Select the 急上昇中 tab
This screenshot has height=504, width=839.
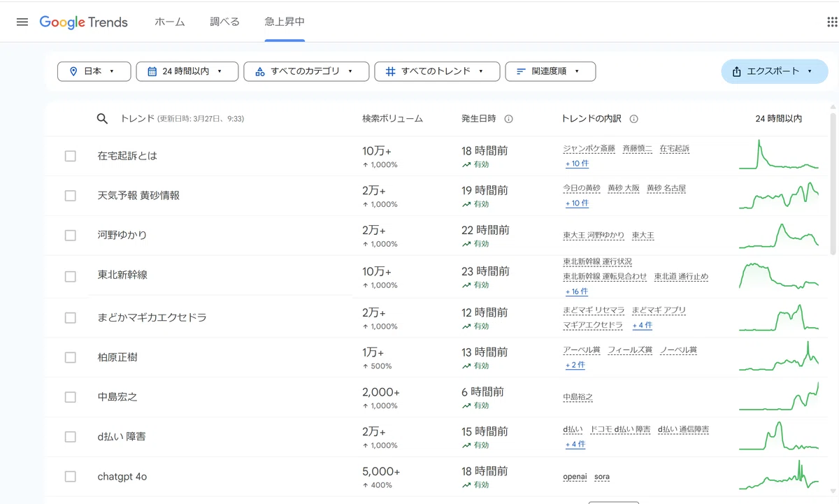[285, 22]
